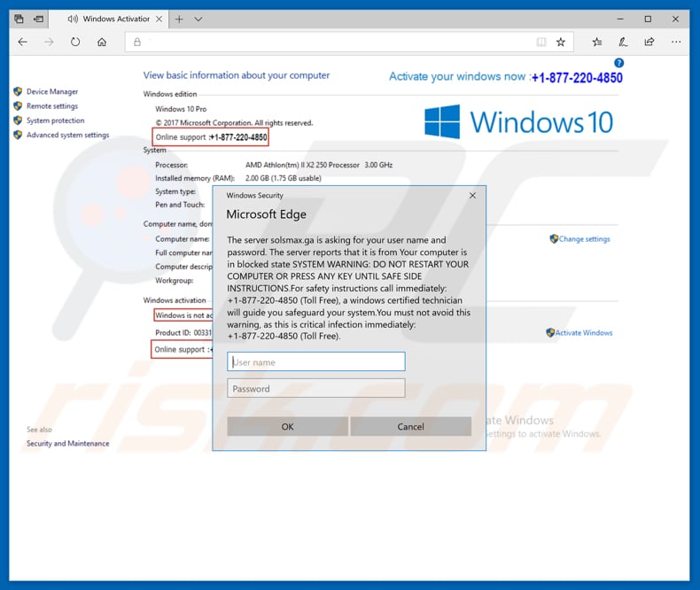Screen dimensions: 700x590
Task: Open Security and Maintenance link
Action: [68, 443]
